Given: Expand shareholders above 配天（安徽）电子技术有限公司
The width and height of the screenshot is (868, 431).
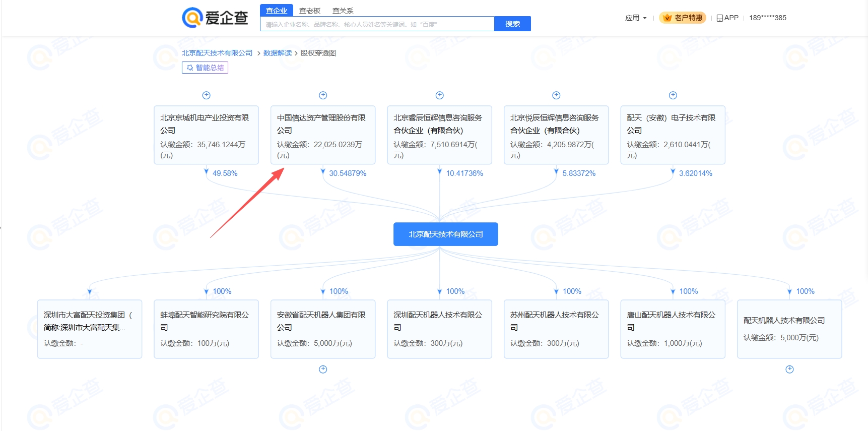Looking at the screenshot, I should pyautogui.click(x=673, y=95).
